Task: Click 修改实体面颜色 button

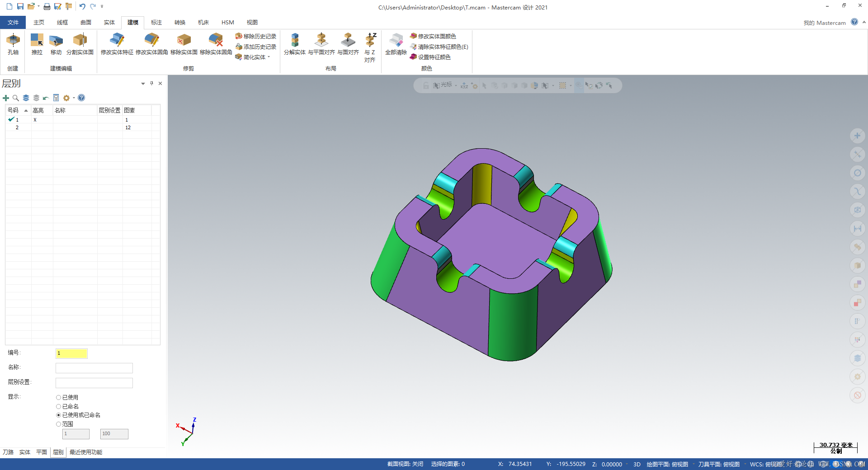Action: point(433,36)
